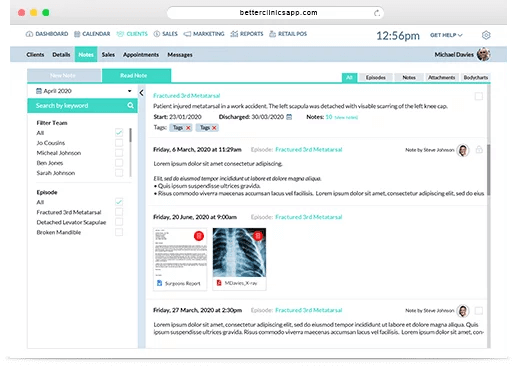This screenshot has width=516, height=366.
Task: Open the episode link on the 27 March note
Action: (309, 310)
